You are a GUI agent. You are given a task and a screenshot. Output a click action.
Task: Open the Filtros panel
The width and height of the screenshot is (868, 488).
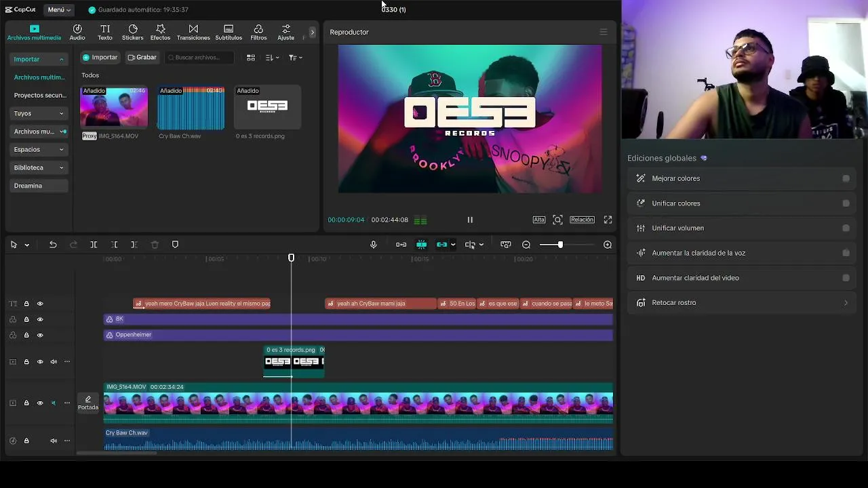[x=258, y=32]
